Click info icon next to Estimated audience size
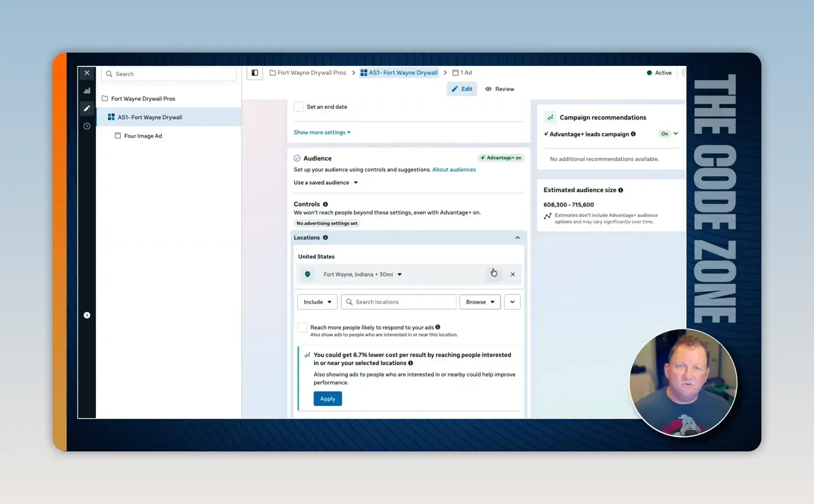 click(x=621, y=190)
